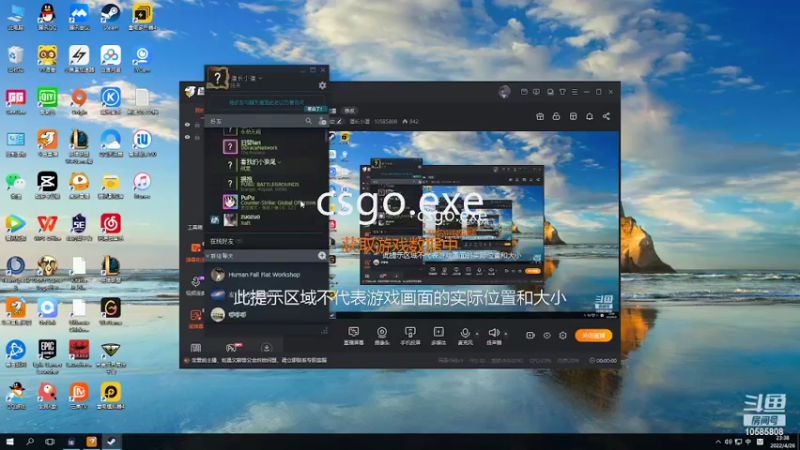Open notifications bell in Douyu window

589,116
